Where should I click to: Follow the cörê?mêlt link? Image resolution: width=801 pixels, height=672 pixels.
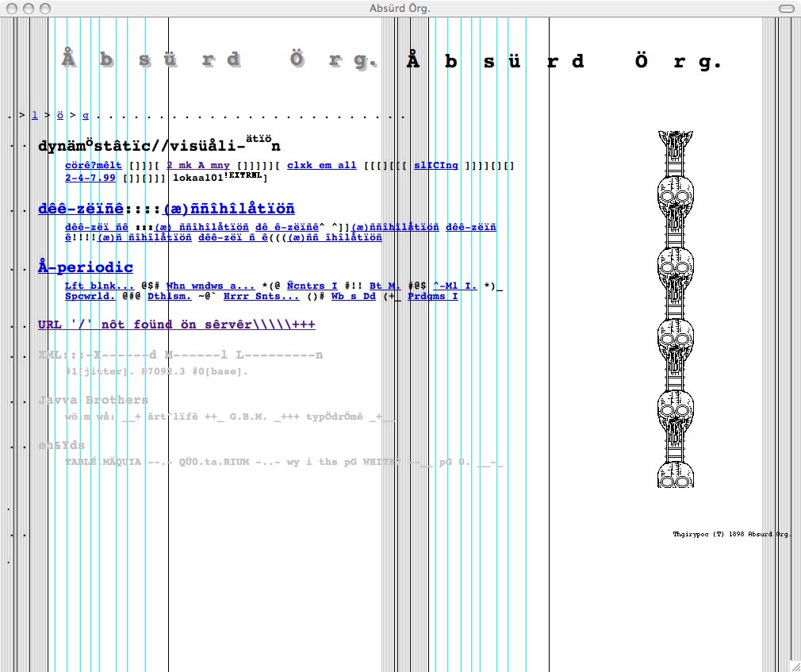94,166
